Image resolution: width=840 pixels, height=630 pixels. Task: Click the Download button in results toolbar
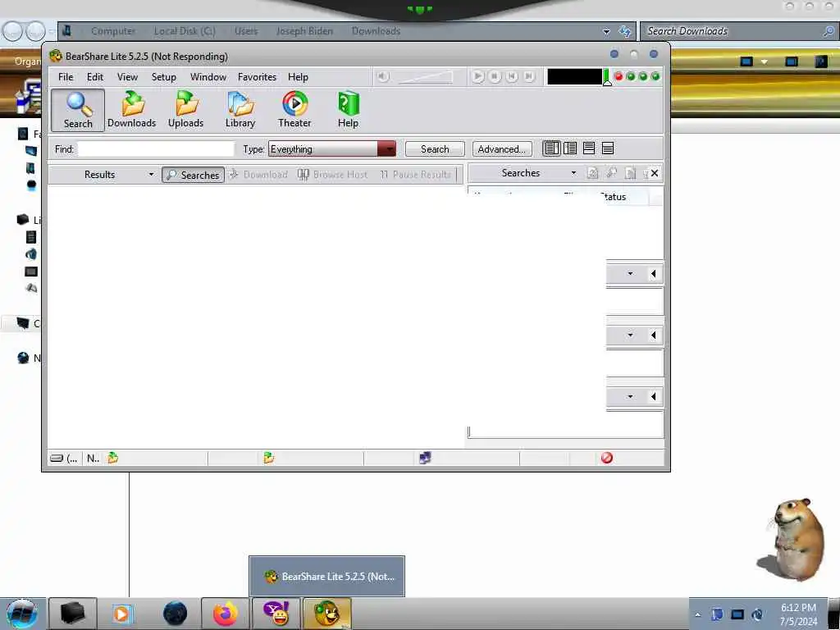pos(258,175)
